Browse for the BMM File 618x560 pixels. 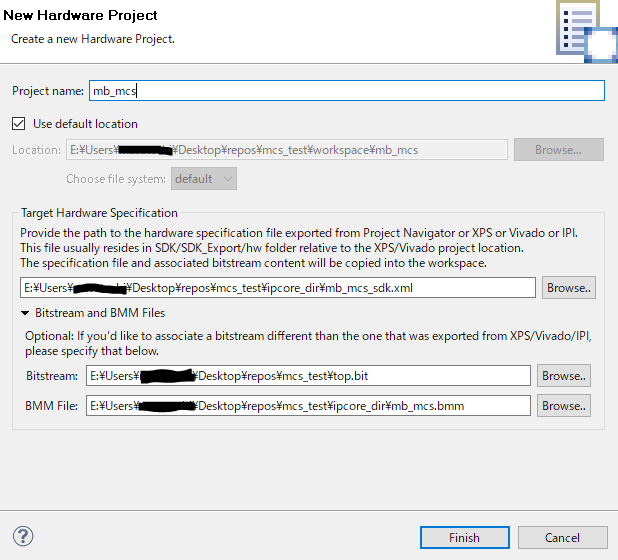(x=564, y=406)
